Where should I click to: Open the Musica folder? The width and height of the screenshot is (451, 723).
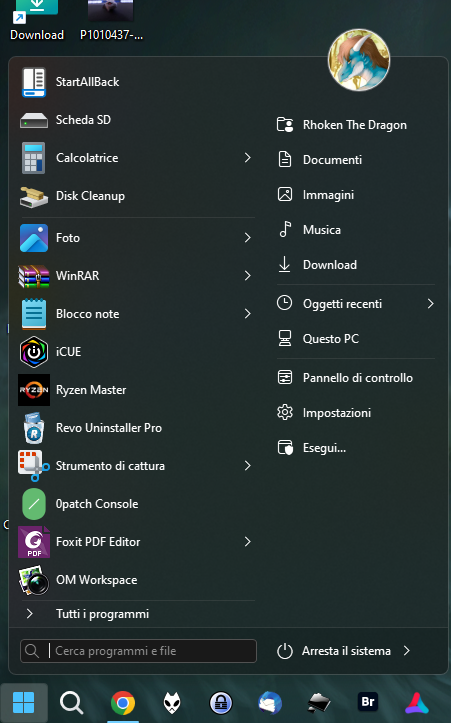click(355, 230)
